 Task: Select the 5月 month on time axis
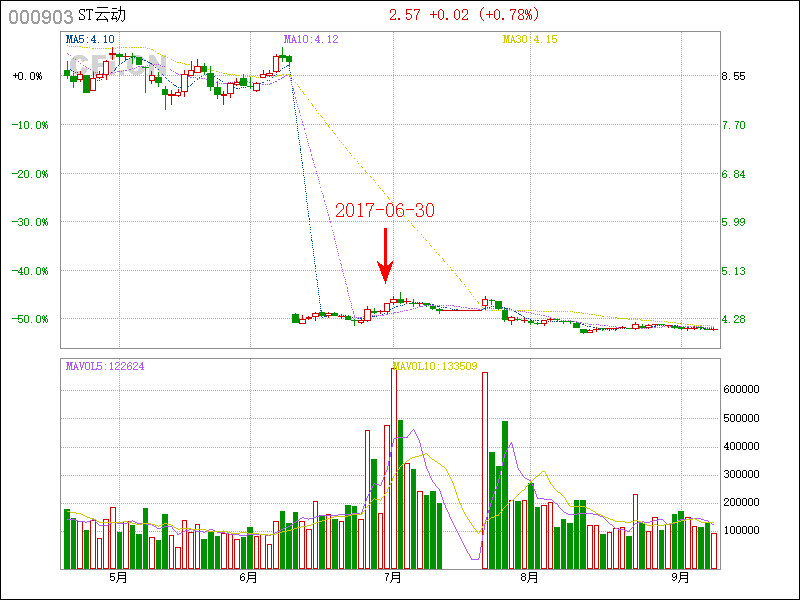118,578
